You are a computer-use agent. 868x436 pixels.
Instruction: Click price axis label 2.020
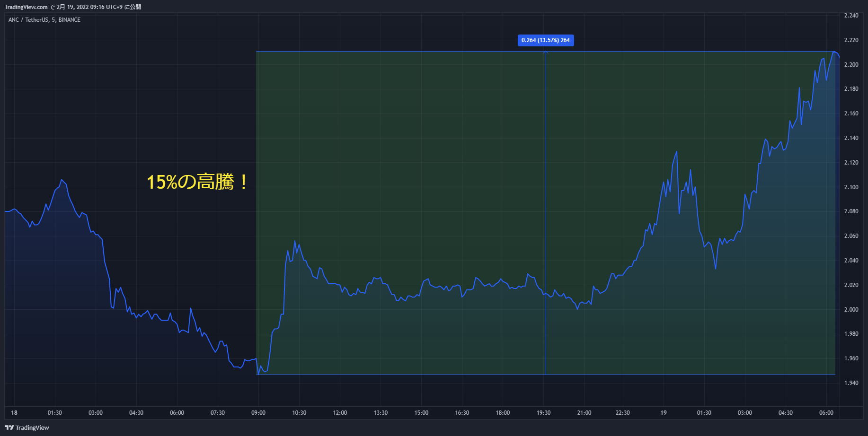[x=851, y=285]
